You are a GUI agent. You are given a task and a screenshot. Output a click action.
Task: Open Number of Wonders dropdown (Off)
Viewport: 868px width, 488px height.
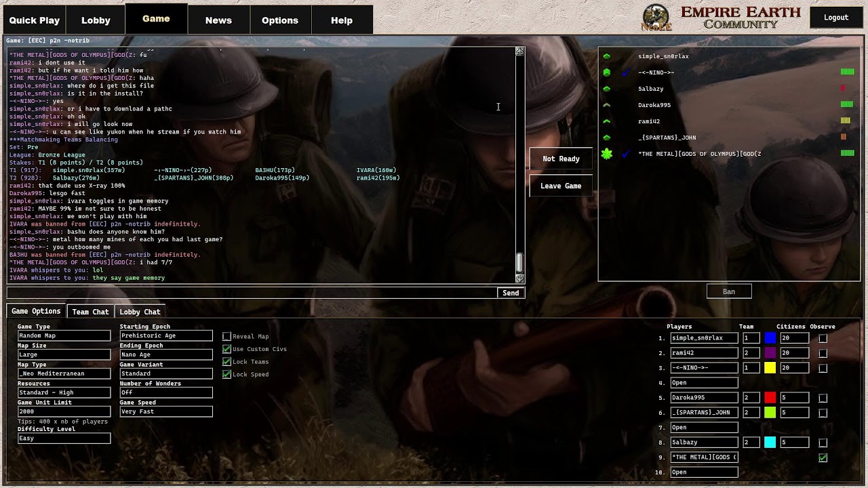tap(166, 392)
